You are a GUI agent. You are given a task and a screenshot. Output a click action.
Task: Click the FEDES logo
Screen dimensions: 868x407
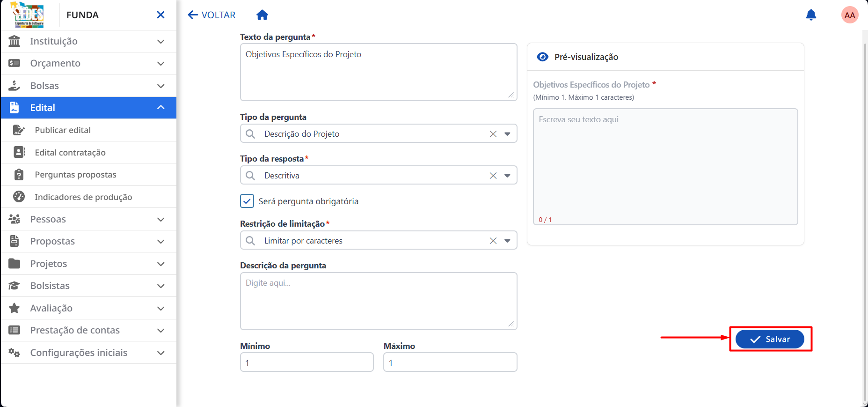(28, 15)
